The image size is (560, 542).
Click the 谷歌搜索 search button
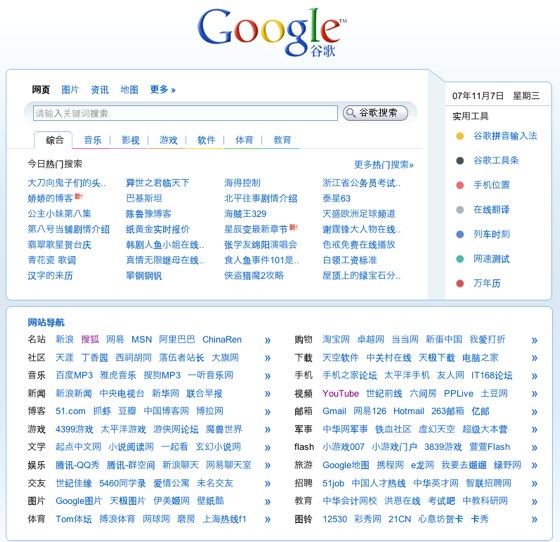(x=375, y=113)
